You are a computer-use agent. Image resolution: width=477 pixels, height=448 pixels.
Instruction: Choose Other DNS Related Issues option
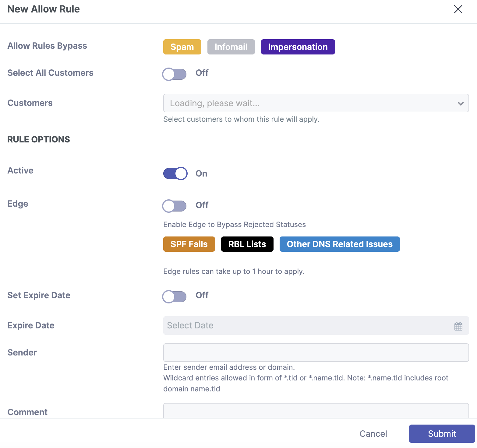(339, 244)
